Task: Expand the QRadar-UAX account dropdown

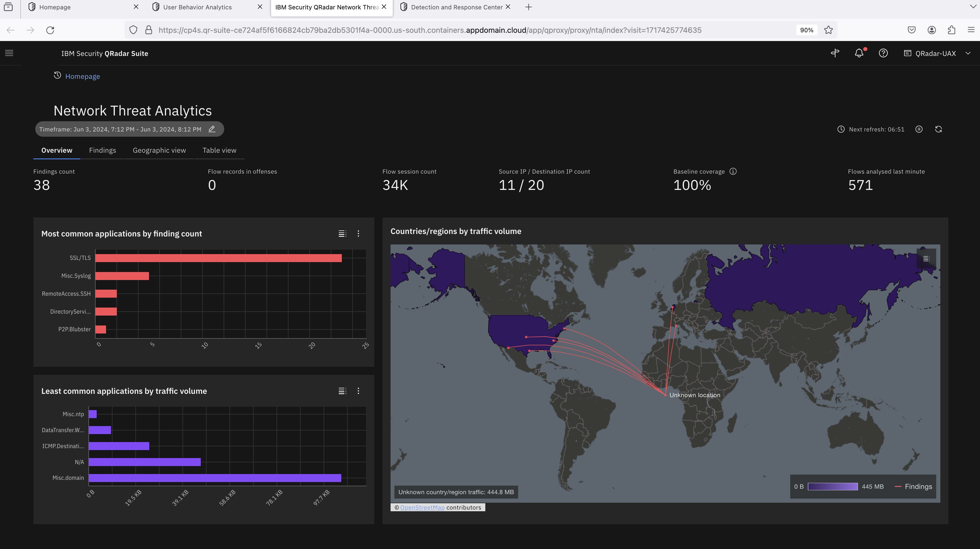Action: point(968,53)
